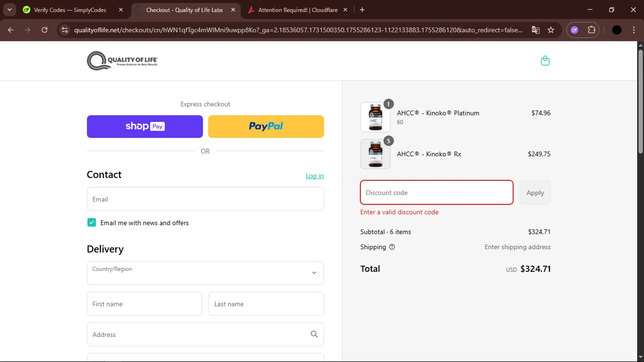
Task: Select the Checkout - Quality of Life Labs tab
Action: tap(184, 10)
